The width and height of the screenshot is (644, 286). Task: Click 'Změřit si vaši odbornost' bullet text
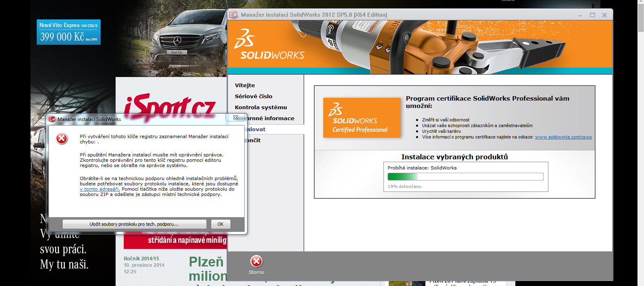[446, 120]
